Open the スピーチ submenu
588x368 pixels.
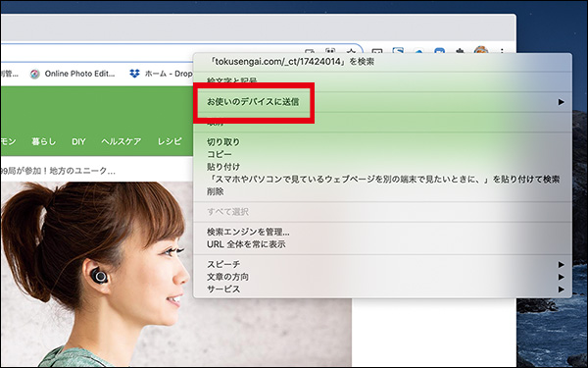click(x=382, y=264)
